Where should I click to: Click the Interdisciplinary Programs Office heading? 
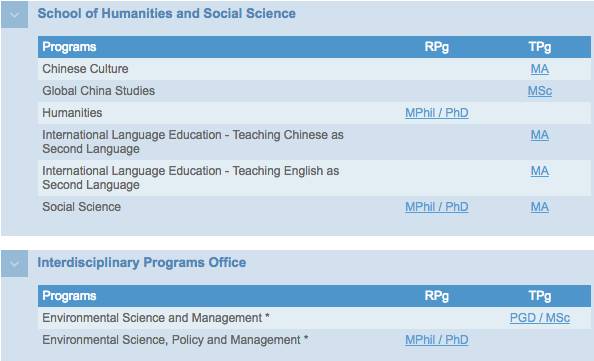pyautogui.click(x=142, y=263)
